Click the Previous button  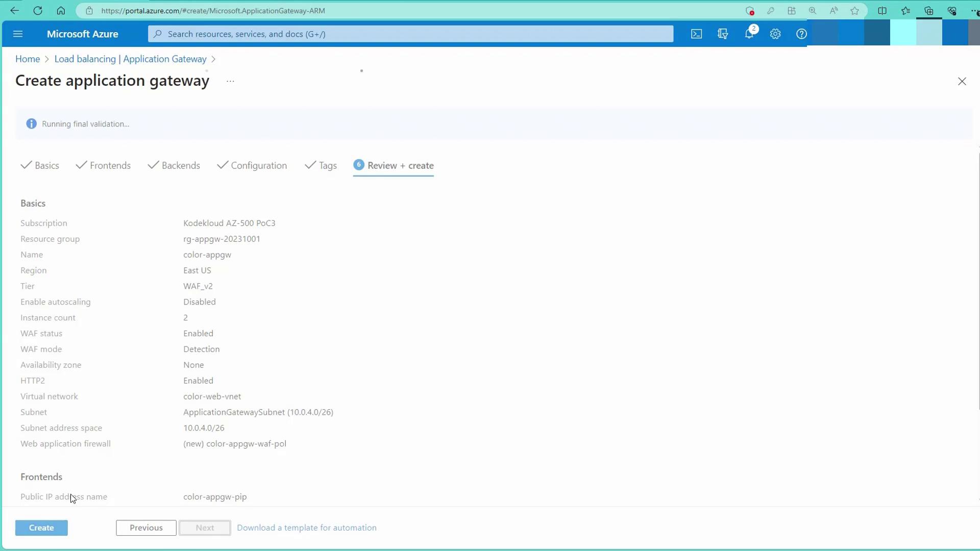[146, 528]
